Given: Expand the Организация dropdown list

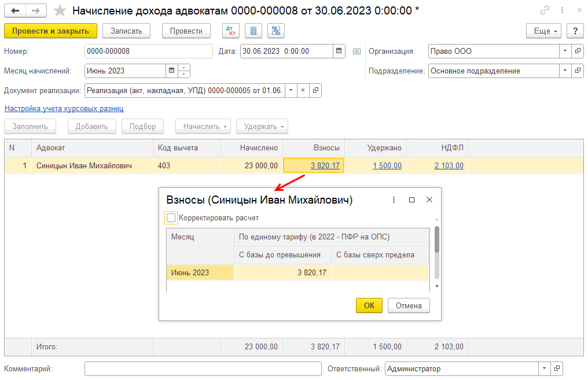Looking at the screenshot, I should coord(565,51).
